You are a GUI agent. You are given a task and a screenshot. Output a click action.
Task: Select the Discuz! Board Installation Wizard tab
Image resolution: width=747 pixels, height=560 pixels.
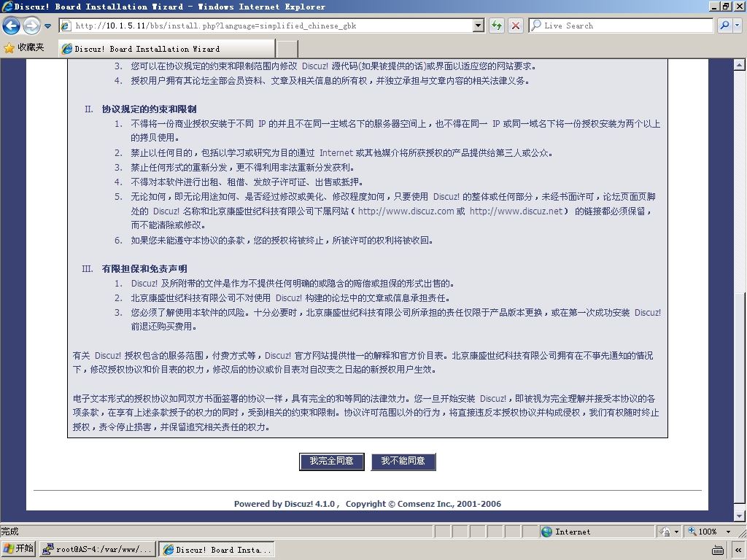[x=166, y=49]
